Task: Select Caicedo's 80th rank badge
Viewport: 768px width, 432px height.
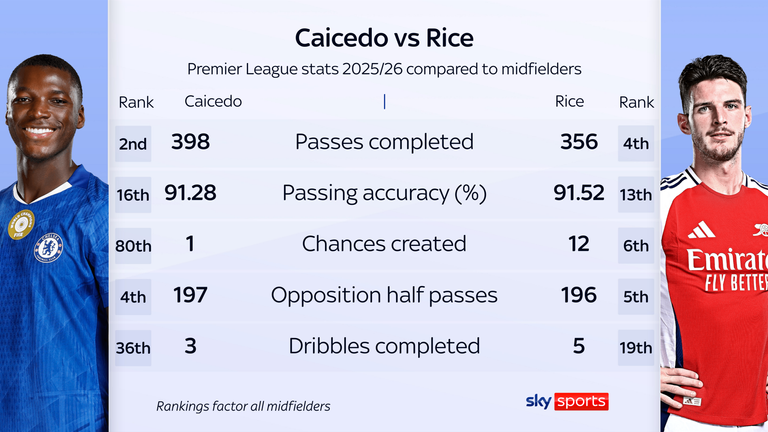Action: (x=133, y=245)
